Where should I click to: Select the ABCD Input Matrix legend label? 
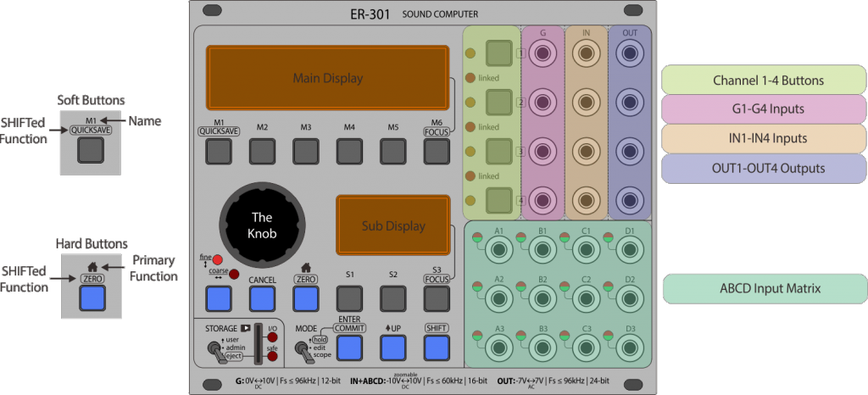click(x=764, y=289)
